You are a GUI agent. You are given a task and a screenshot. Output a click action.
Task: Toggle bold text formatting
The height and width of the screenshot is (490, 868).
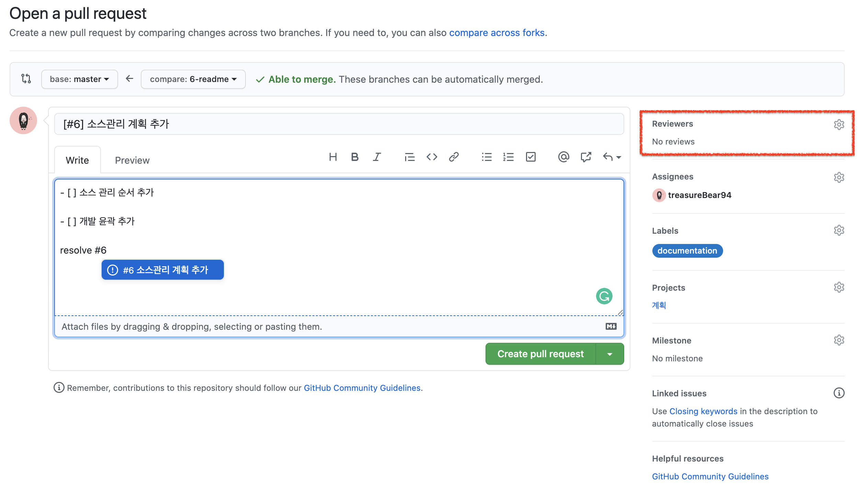pos(355,157)
